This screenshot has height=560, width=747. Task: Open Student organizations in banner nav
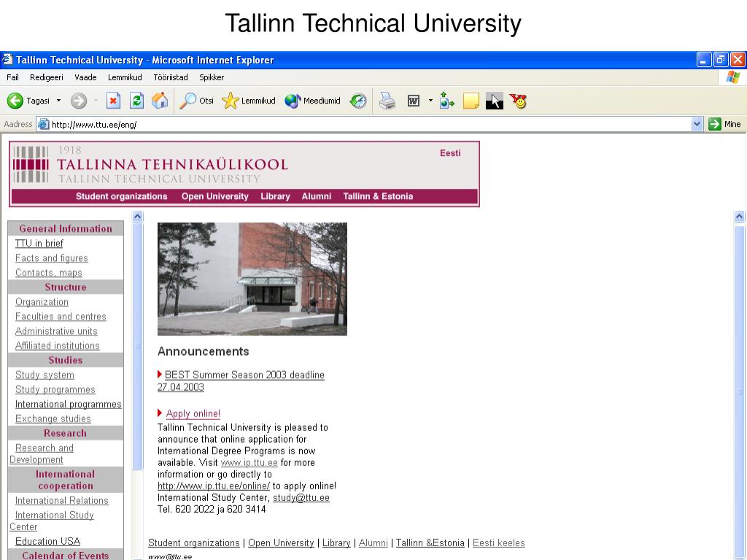(122, 196)
